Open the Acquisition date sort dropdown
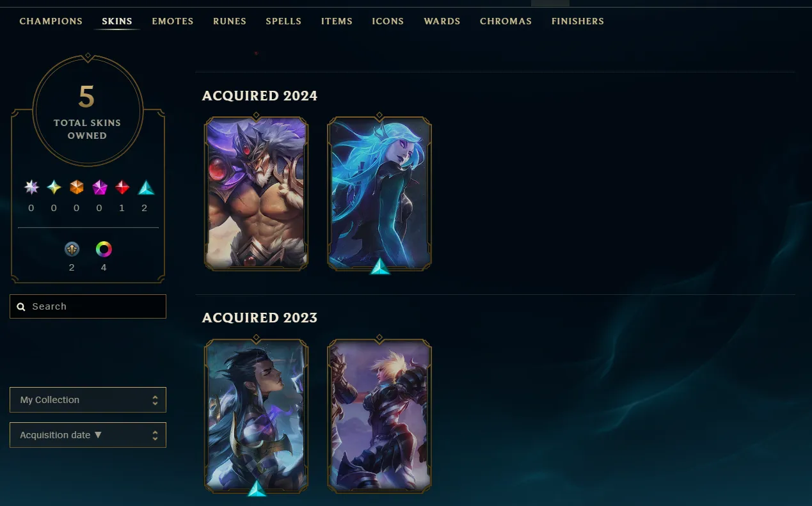This screenshot has height=506, width=812. [88, 435]
